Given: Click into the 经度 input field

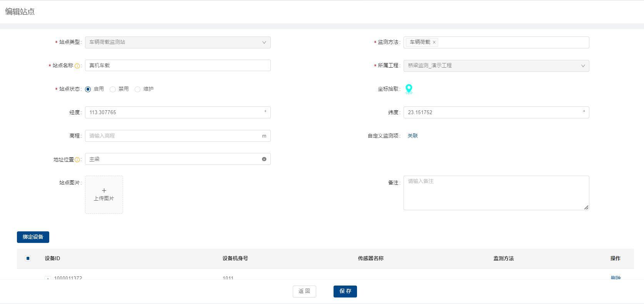Looking at the screenshot, I should pyautogui.click(x=173, y=112).
